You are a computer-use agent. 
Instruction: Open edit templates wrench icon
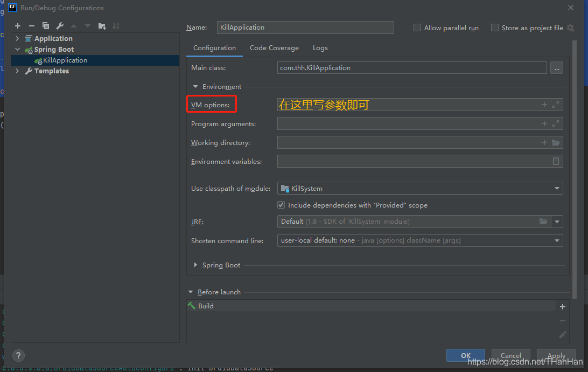[x=60, y=26]
